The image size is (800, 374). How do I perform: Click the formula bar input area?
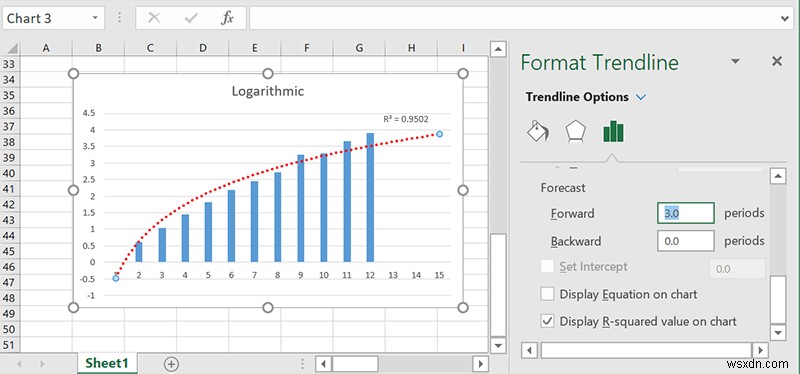513,18
